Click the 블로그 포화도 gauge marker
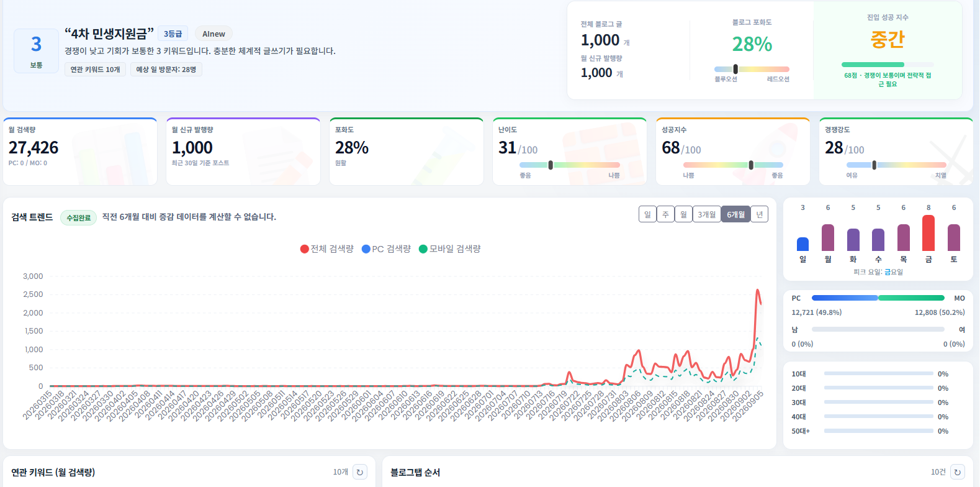The image size is (980, 487). tap(735, 69)
